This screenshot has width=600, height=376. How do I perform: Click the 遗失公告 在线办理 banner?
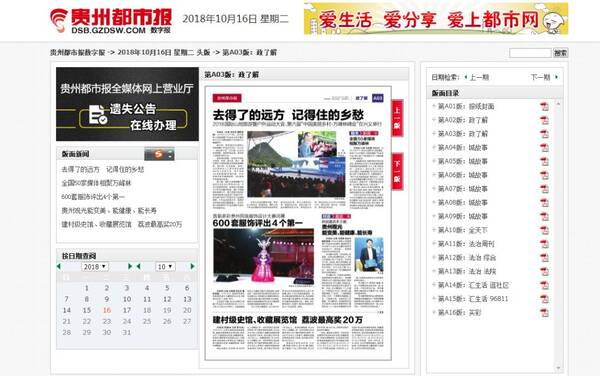[x=127, y=104]
